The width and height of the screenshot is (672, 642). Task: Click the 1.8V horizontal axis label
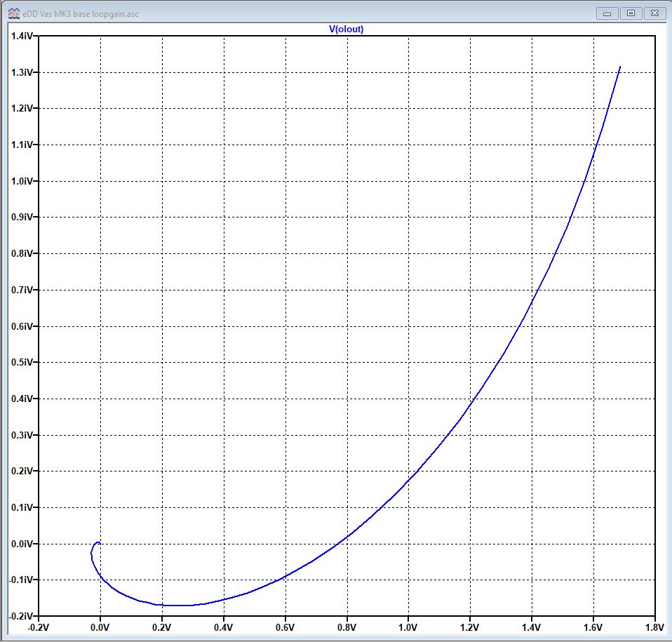tap(655, 627)
